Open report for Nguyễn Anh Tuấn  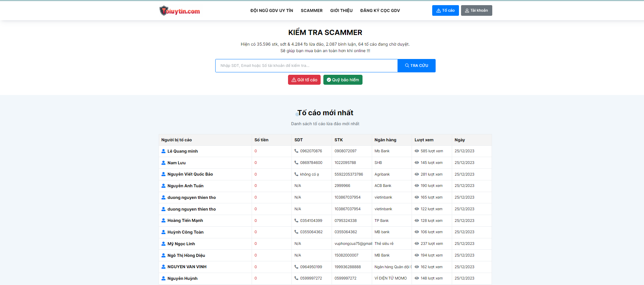coord(185,186)
